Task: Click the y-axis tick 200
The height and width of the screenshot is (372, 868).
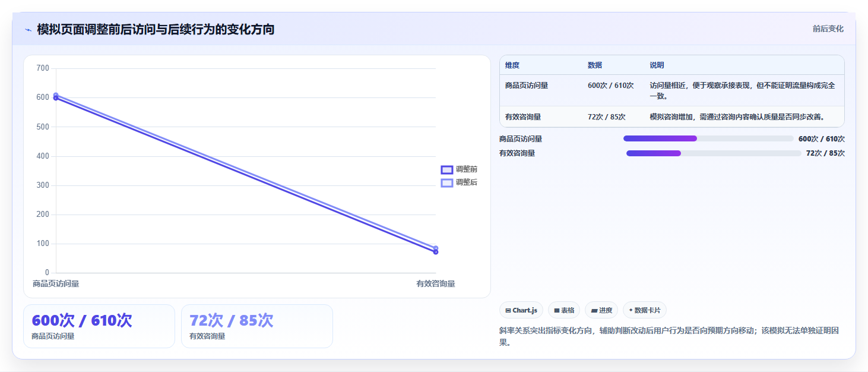Action: (x=43, y=215)
